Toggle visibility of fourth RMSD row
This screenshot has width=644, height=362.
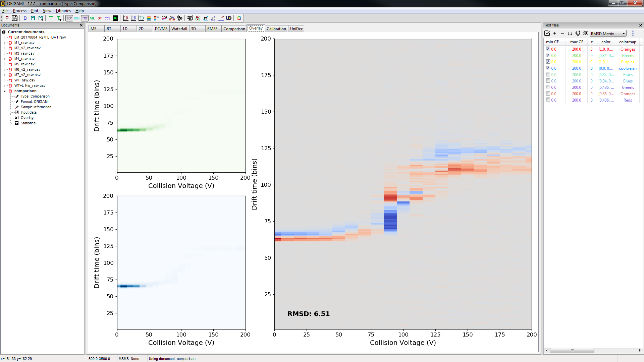click(x=547, y=68)
